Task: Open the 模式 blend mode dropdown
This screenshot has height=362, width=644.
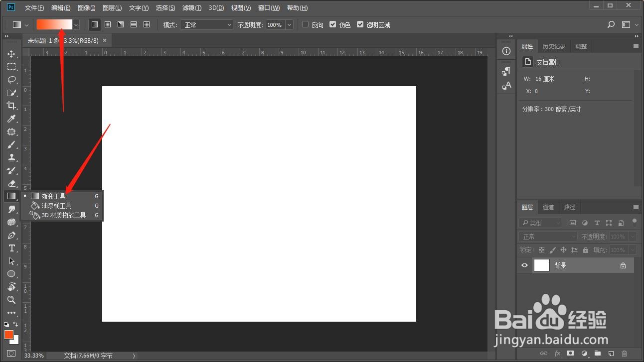Action: coord(206,24)
